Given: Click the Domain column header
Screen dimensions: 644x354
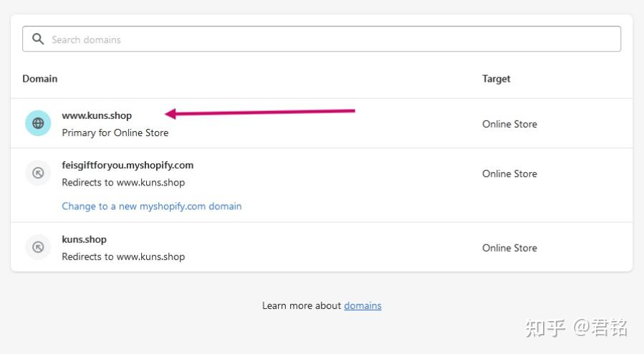Looking at the screenshot, I should click(x=40, y=78).
